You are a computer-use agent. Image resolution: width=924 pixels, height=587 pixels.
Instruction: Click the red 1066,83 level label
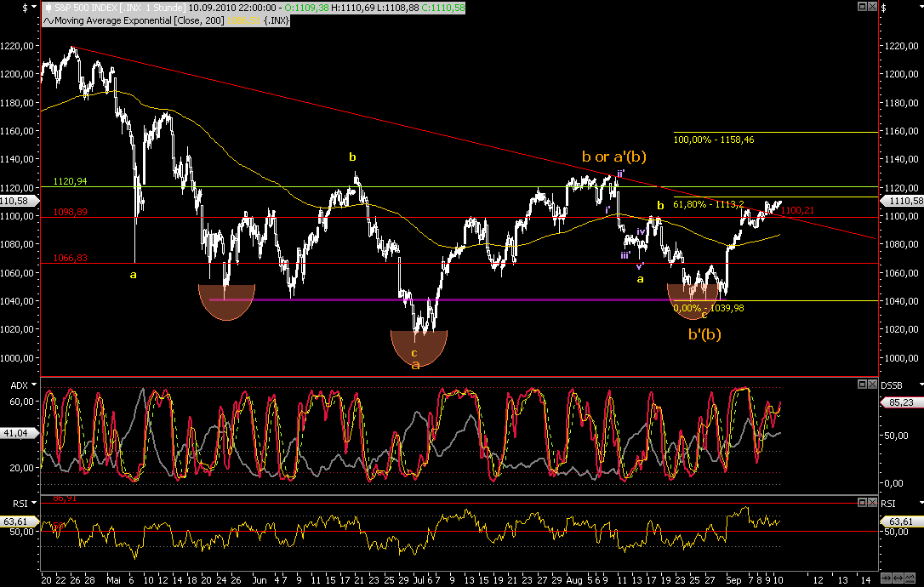(70, 258)
